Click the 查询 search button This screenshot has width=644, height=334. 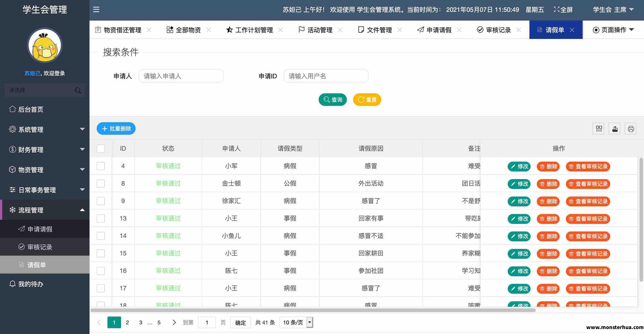[x=333, y=100]
